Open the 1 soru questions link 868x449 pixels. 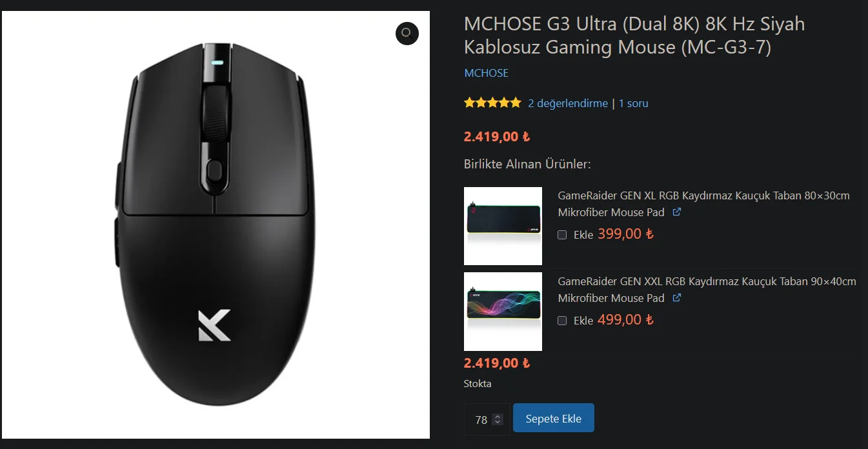pos(634,103)
